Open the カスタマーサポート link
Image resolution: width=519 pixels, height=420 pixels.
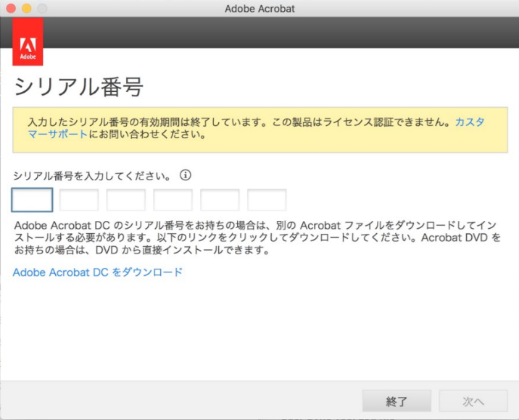click(57, 134)
